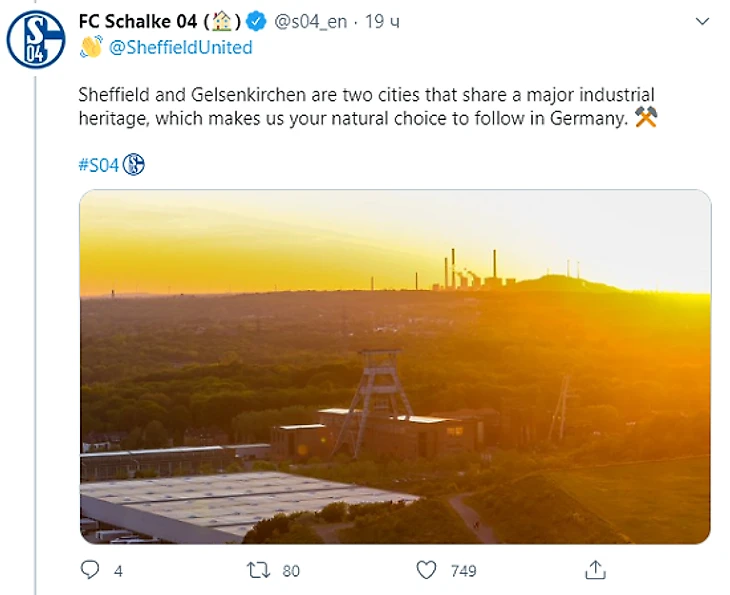
Task: Like the tweet with the heart icon
Action: (427, 570)
